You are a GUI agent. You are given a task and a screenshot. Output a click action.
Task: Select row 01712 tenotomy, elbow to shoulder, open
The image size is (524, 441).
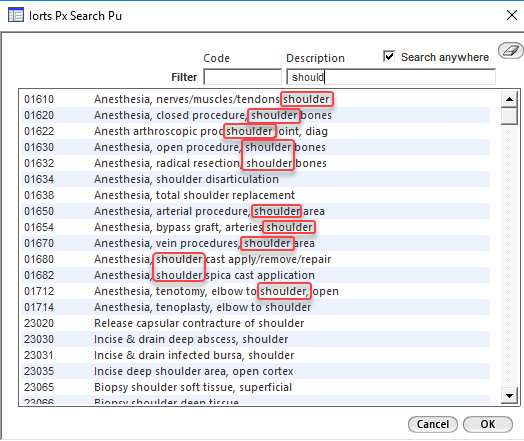tap(255, 291)
